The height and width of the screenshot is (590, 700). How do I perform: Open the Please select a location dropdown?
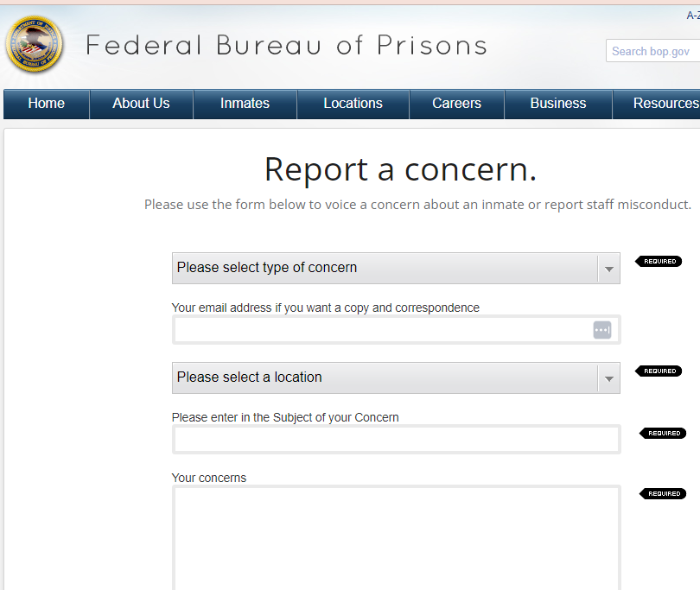pos(396,378)
